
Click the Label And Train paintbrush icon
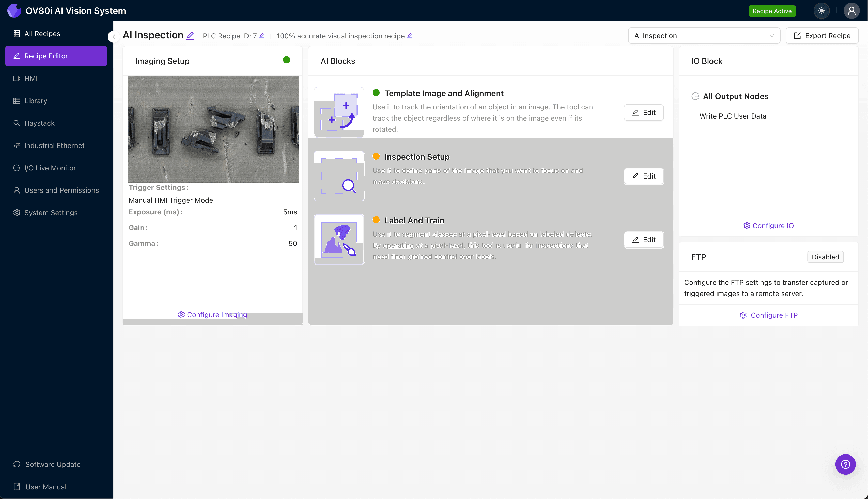[339, 240]
